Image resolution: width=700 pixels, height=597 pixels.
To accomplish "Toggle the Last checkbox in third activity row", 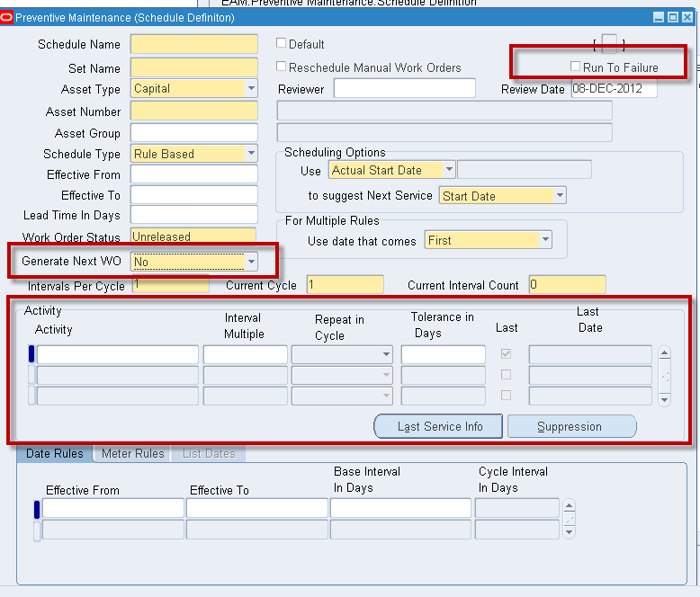I will click(x=506, y=395).
